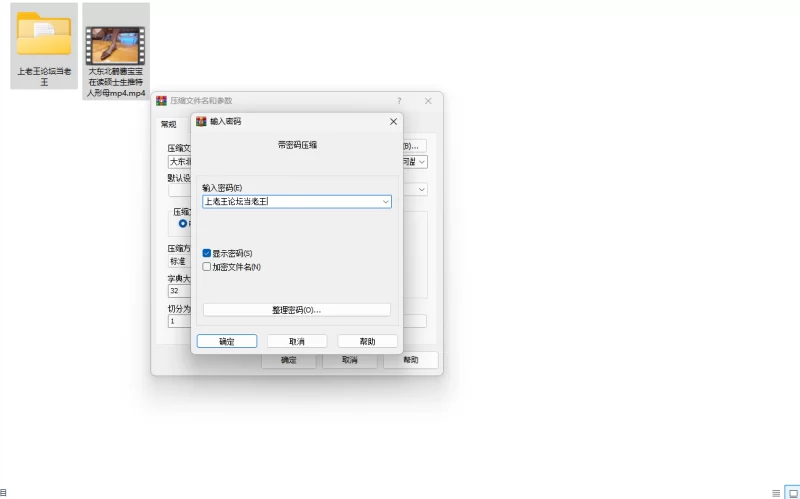Click 确定 in the 输入密码 dialog
Viewport: 800px width, 499px height.
pyautogui.click(x=227, y=341)
